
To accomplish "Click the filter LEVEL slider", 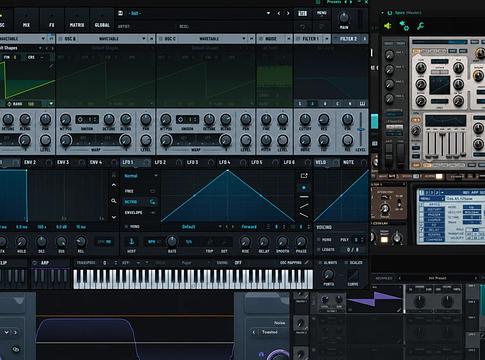I will pos(361,129).
